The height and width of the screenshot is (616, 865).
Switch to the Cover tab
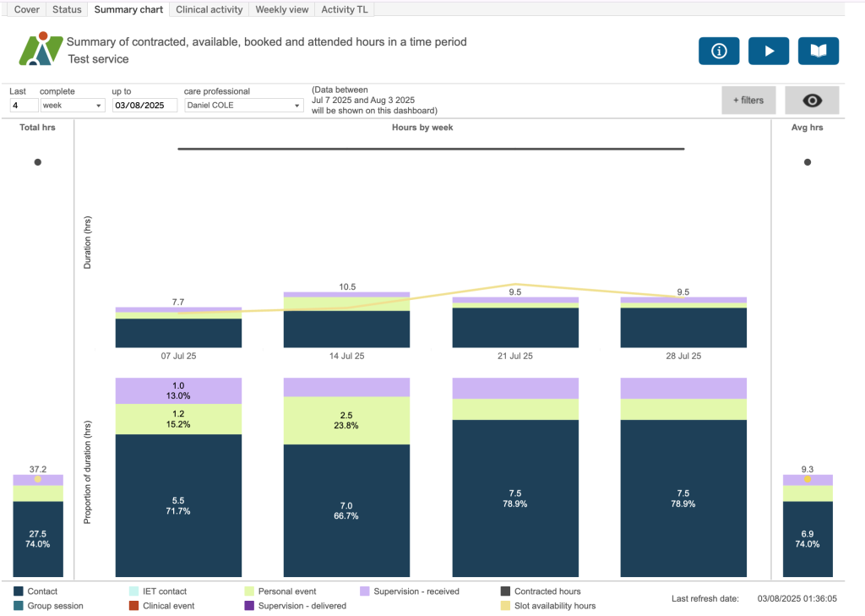tap(26, 9)
